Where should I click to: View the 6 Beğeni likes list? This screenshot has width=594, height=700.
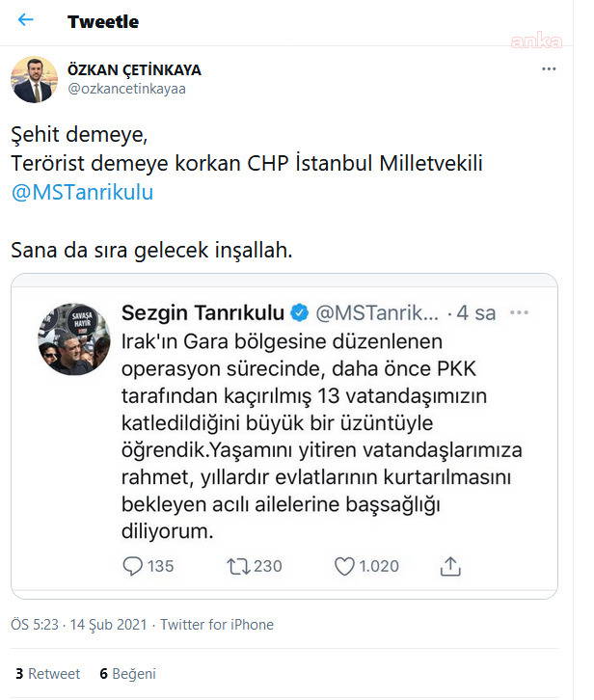point(127,674)
